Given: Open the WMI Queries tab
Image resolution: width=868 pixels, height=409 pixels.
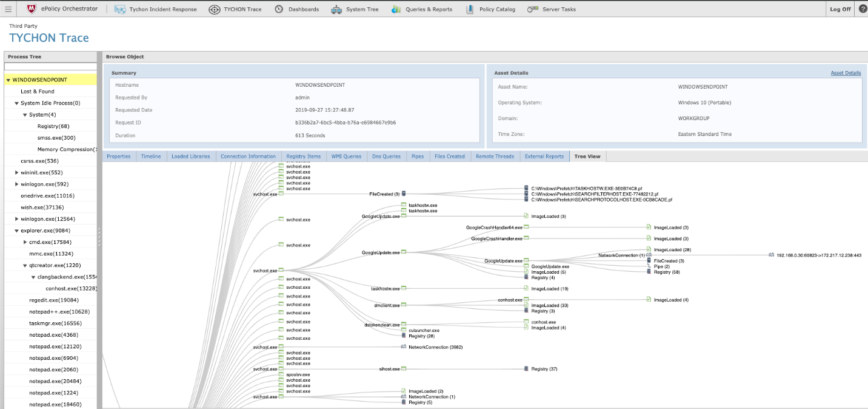Looking at the screenshot, I should click(347, 157).
